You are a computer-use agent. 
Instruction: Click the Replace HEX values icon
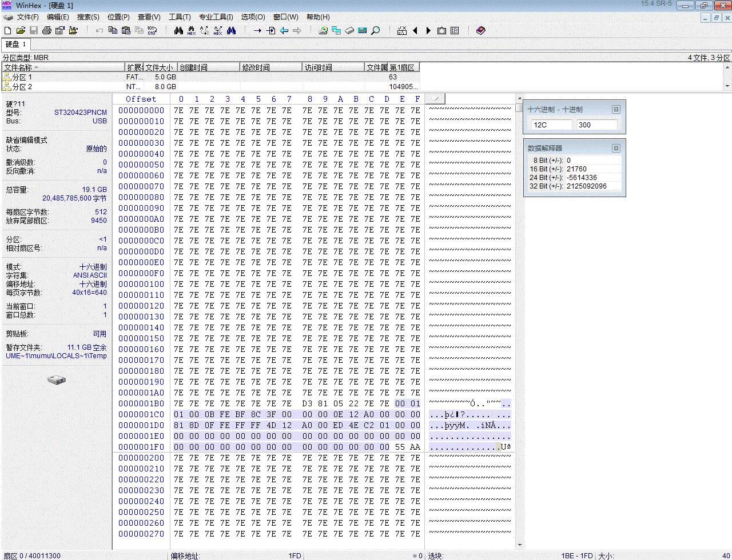tap(218, 30)
